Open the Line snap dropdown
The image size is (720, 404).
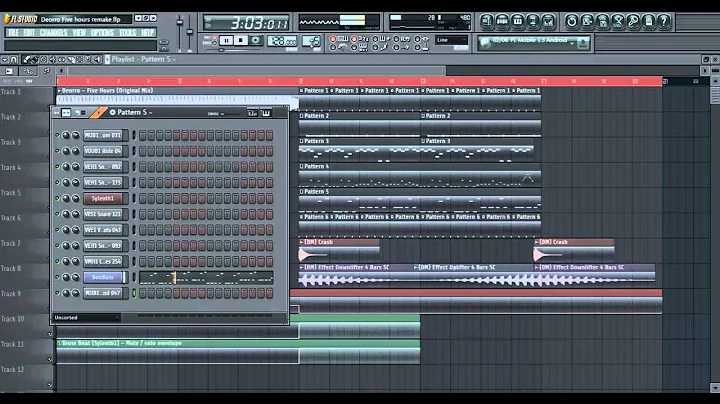452,40
